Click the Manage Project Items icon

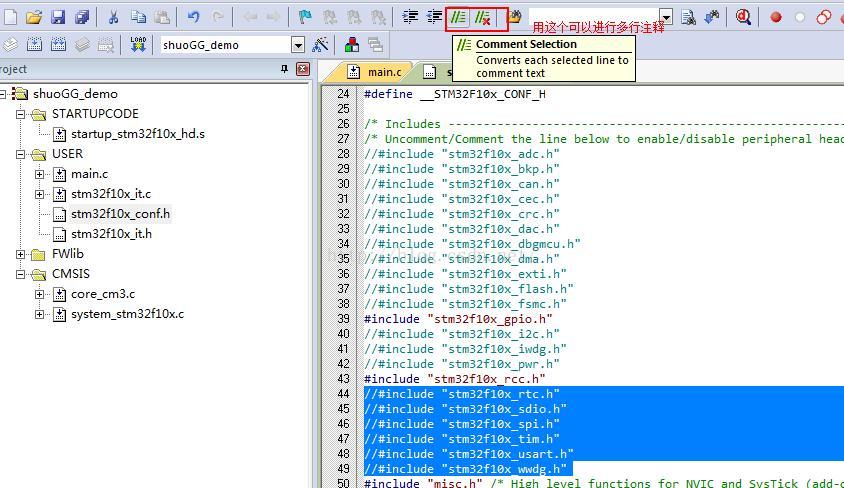point(352,45)
